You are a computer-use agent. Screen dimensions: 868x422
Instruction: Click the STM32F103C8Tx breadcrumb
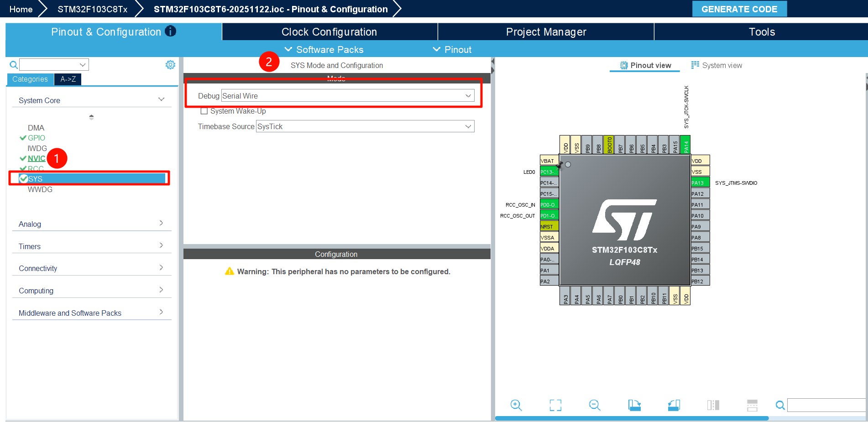(x=92, y=9)
